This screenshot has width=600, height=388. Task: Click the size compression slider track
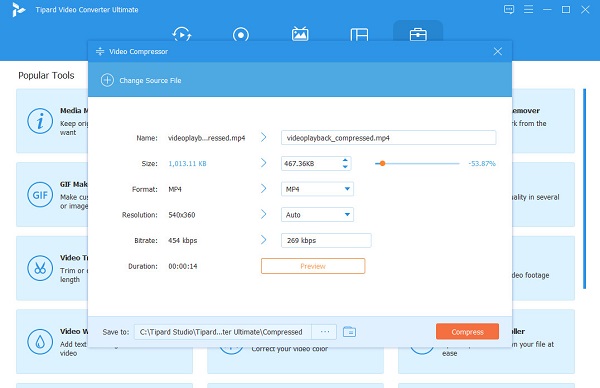417,163
